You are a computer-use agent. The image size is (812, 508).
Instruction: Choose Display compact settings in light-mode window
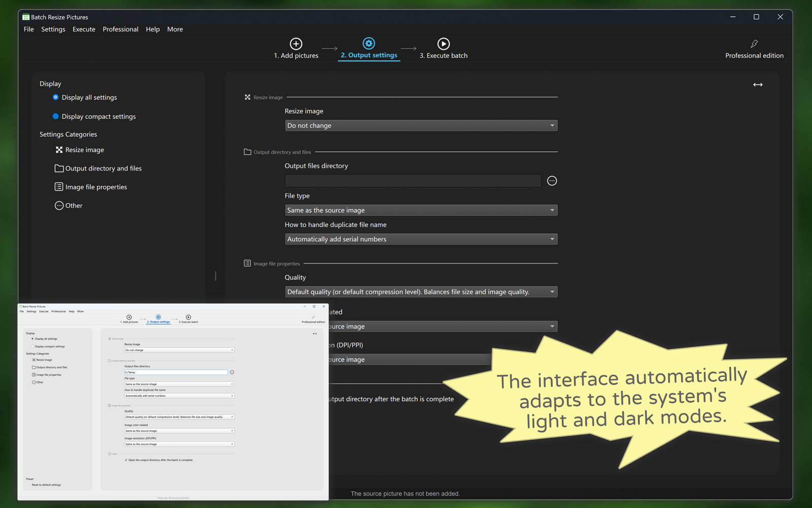(48, 346)
